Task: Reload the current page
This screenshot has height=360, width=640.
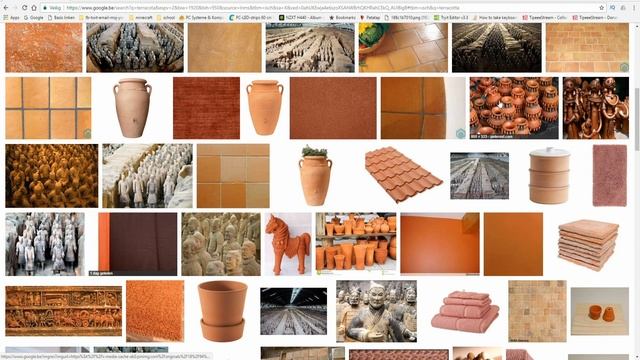Action: [x=24, y=8]
